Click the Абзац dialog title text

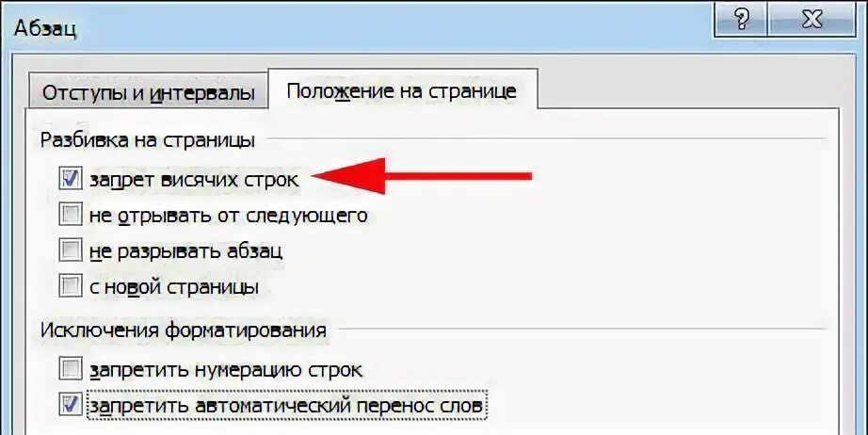[x=45, y=27]
